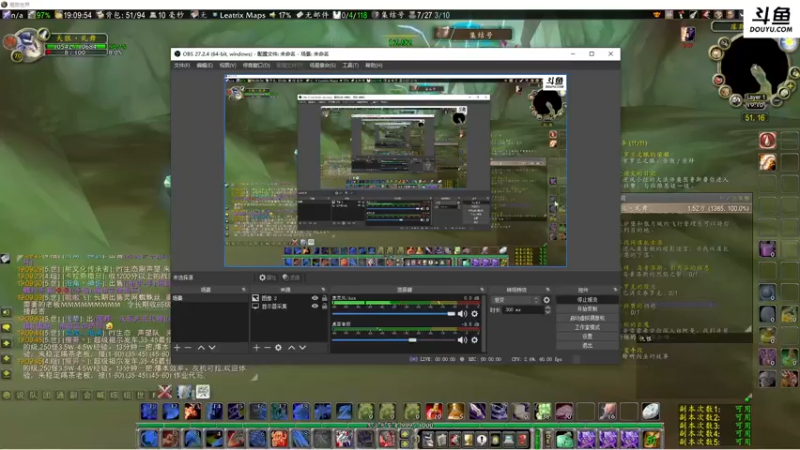Move scene down with arrow icon
Screen dimensions: 800x450
click(x=212, y=347)
